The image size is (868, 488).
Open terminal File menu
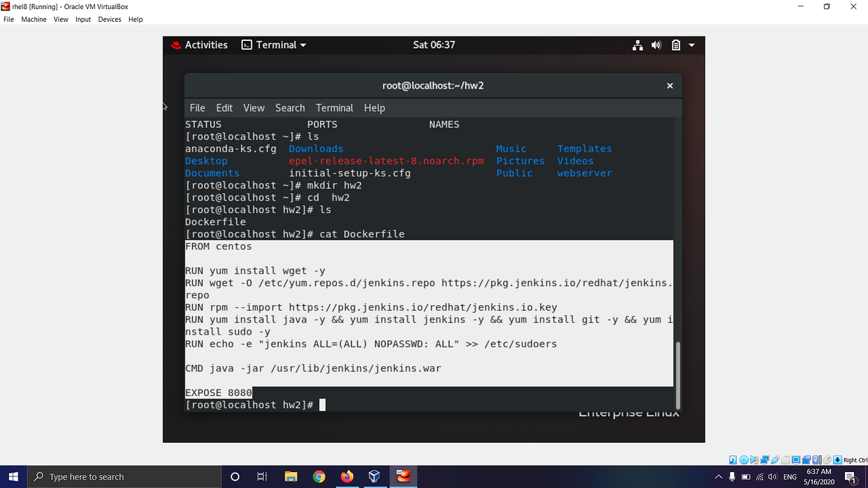tap(198, 108)
